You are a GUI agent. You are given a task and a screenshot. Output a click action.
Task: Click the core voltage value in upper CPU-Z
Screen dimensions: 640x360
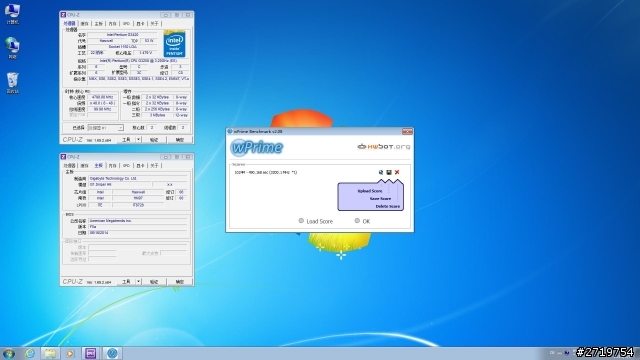[146, 53]
